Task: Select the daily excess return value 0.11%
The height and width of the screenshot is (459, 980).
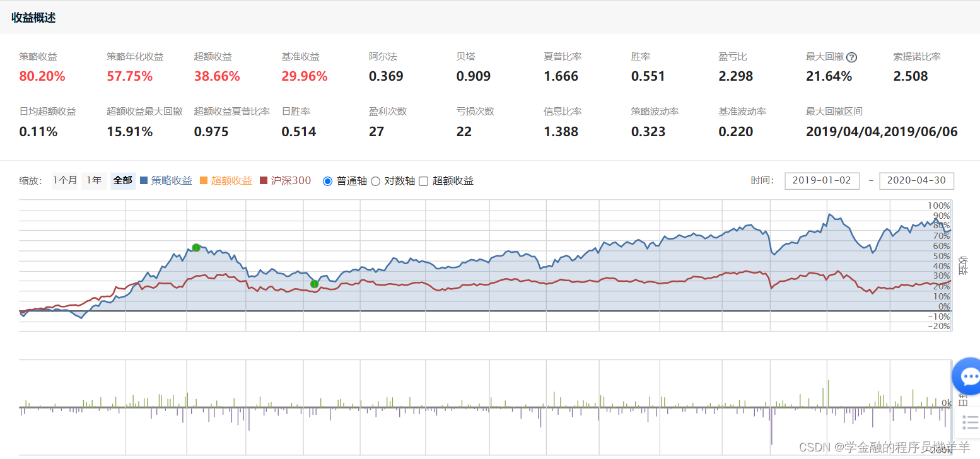Action: pyautogui.click(x=38, y=132)
